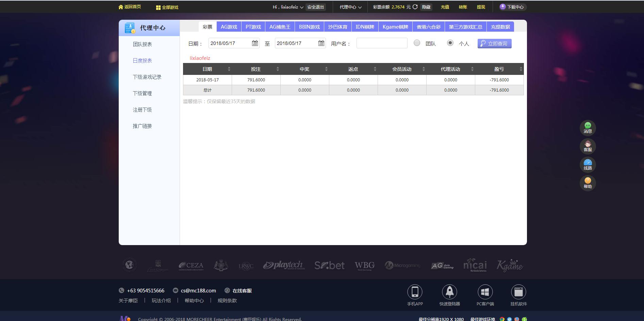Select the 团队 radio button
This screenshot has height=321, width=644.
[x=417, y=43]
